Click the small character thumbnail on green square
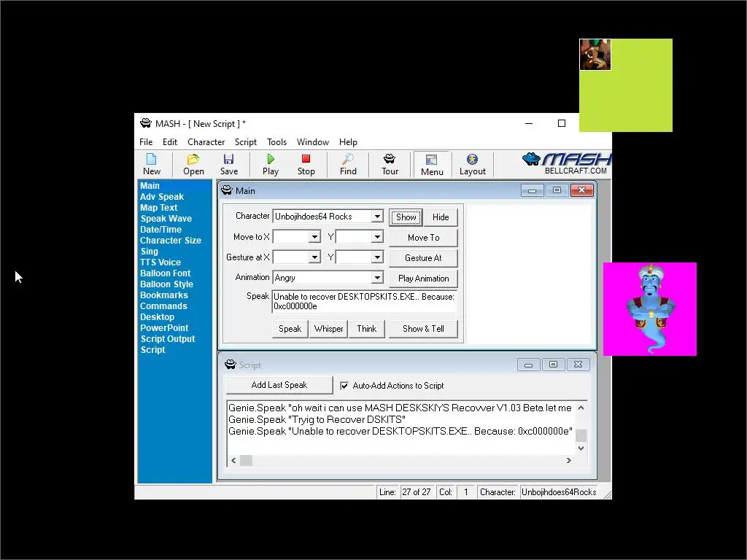Image resolution: width=747 pixels, height=560 pixels. (x=595, y=55)
